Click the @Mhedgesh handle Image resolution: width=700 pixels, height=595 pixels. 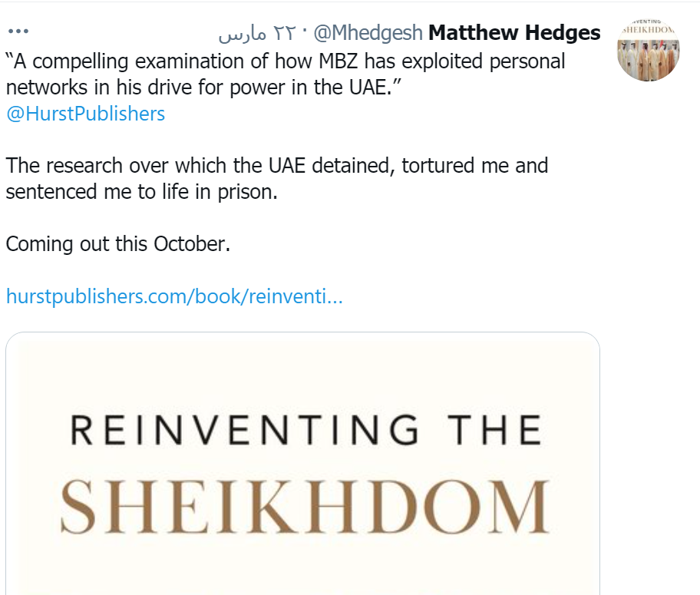pyautogui.click(x=368, y=33)
